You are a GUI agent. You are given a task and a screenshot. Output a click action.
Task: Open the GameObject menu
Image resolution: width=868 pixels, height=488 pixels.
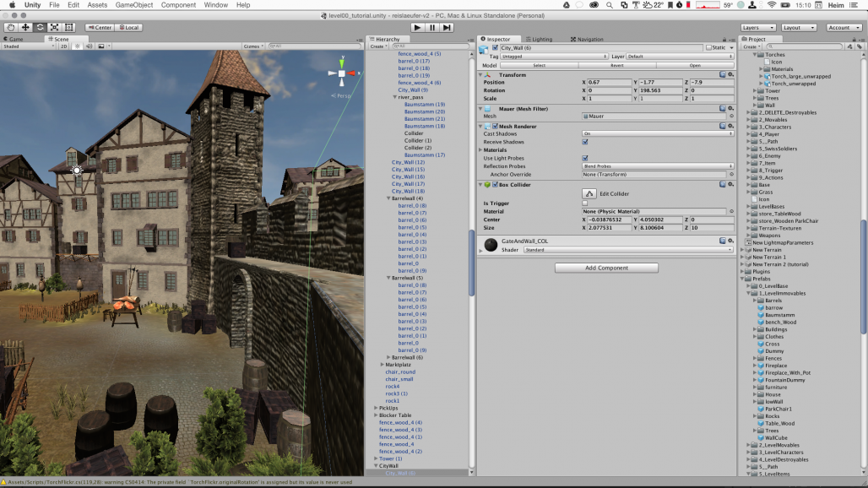[x=134, y=5]
